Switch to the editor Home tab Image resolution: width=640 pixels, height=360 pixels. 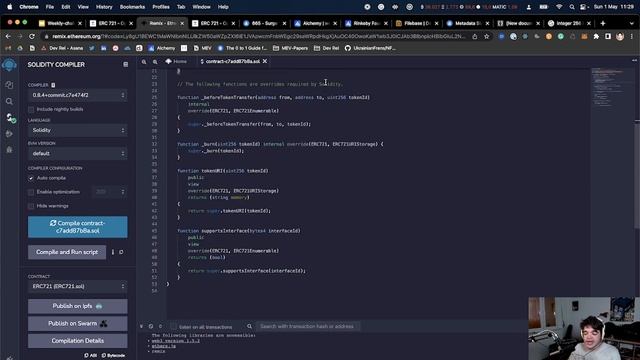[176, 62]
